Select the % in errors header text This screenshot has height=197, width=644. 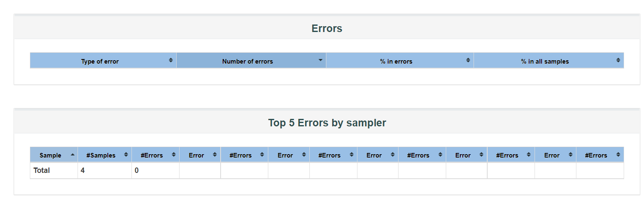396,62
